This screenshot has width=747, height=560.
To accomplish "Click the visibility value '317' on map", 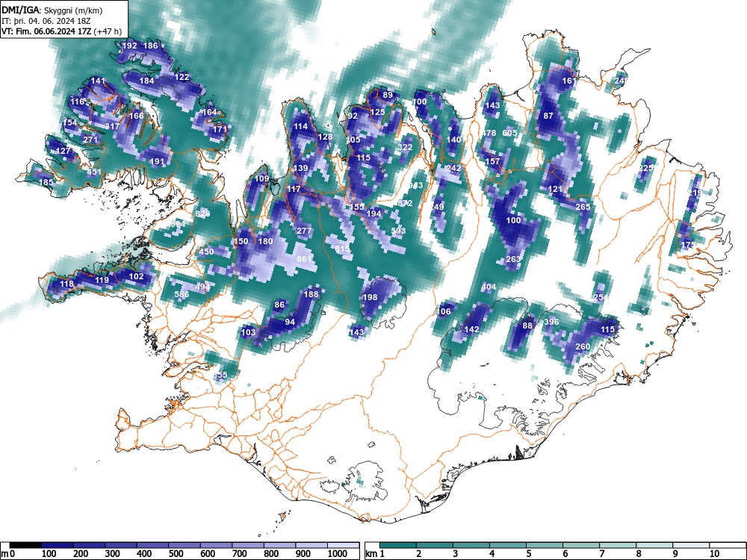I will point(113,126).
